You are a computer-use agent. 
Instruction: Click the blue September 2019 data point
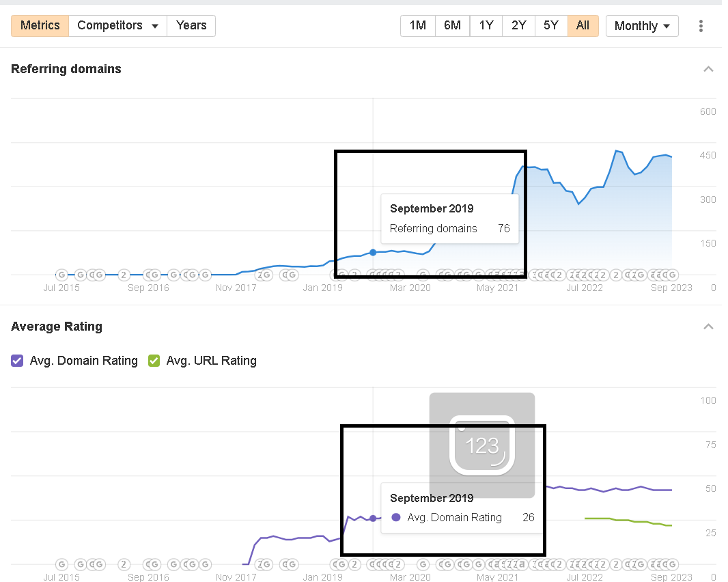(x=373, y=253)
